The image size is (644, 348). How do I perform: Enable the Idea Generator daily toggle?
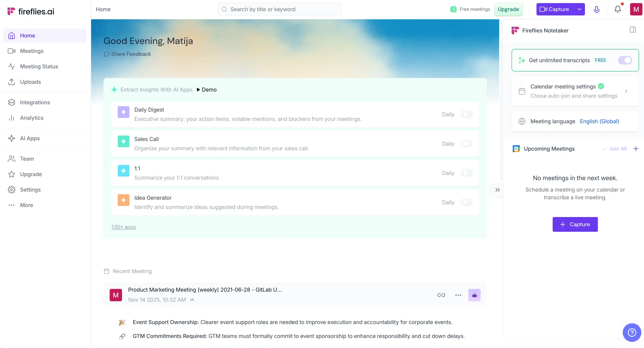(467, 202)
